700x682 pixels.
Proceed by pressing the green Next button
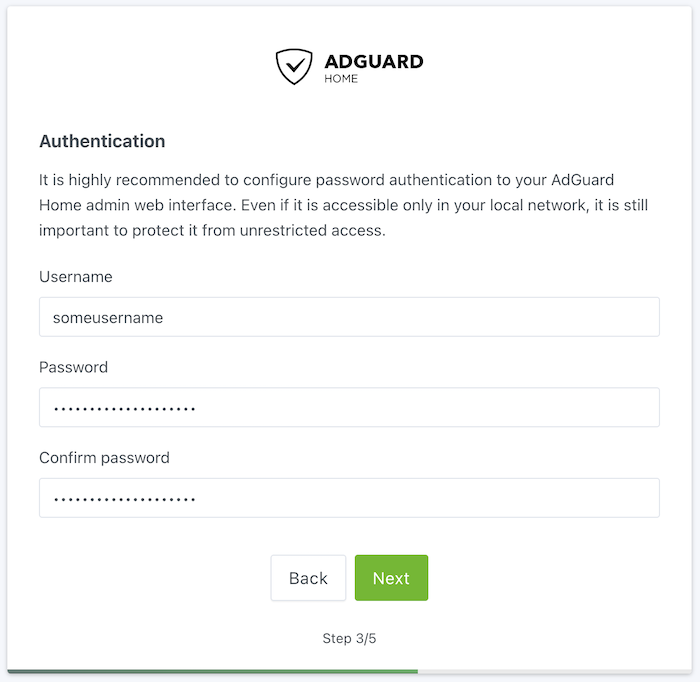click(x=391, y=578)
